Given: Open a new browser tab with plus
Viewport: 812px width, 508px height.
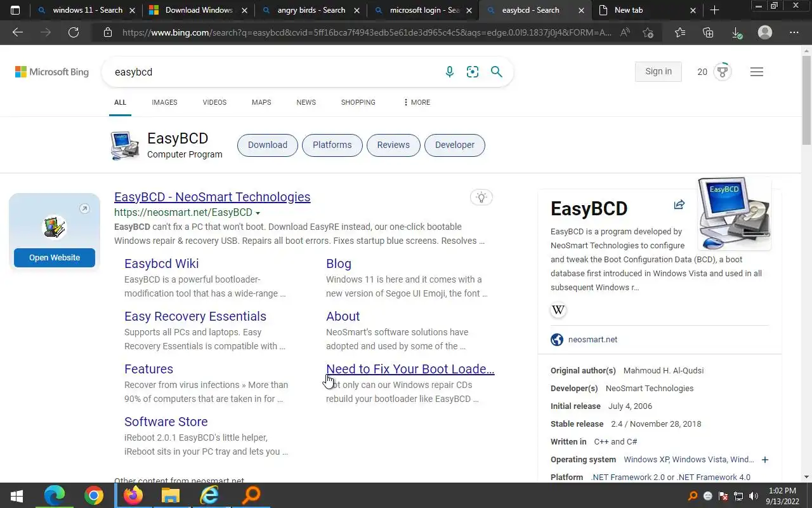Looking at the screenshot, I should [x=714, y=10].
